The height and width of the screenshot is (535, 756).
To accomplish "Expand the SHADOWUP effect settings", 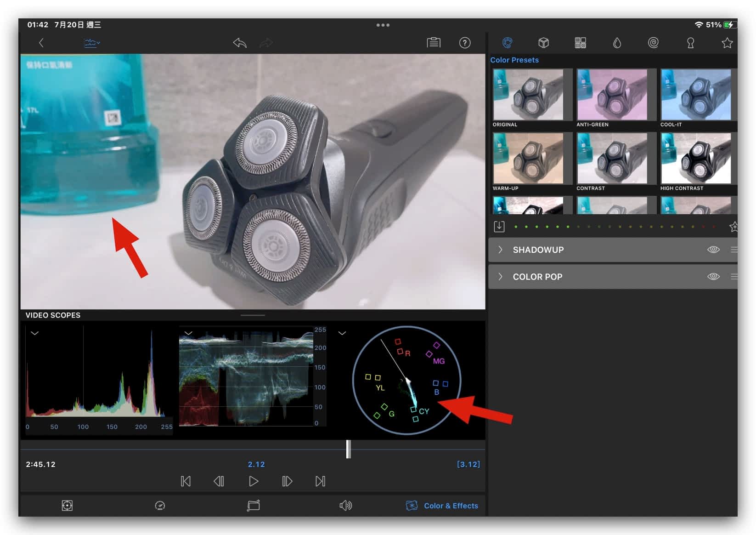I will click(501, 250).
